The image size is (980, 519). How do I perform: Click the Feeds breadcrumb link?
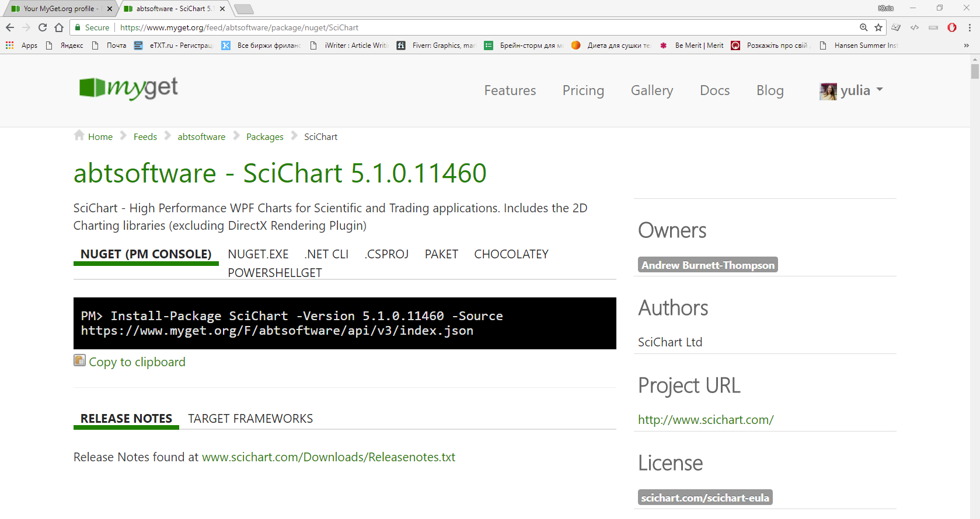point(145,136)
